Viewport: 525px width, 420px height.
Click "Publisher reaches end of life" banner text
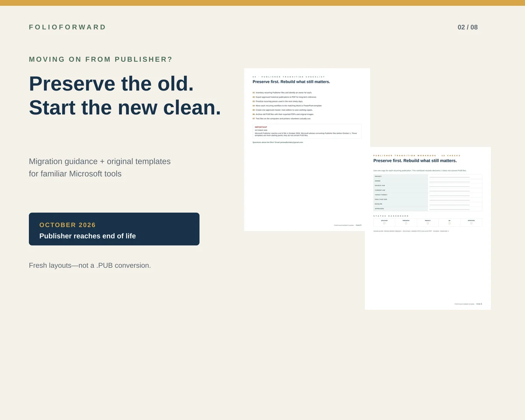[x=87, y=236]
